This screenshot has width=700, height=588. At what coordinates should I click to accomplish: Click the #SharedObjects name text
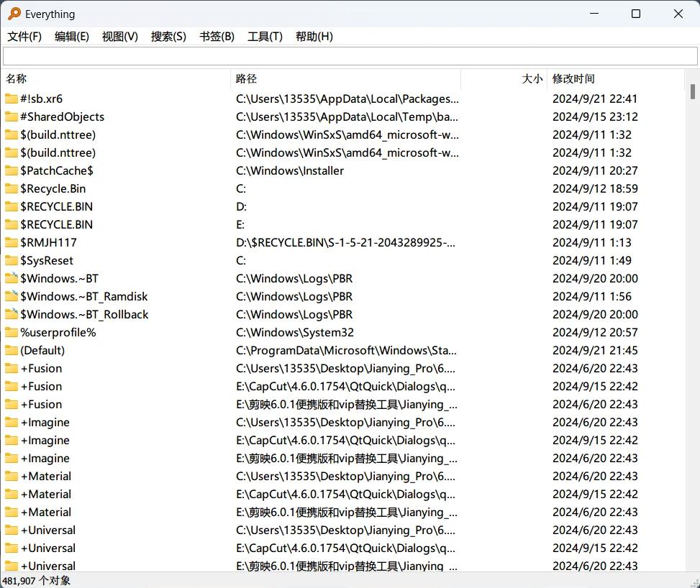pyautogui.click(x=62, y=117)
